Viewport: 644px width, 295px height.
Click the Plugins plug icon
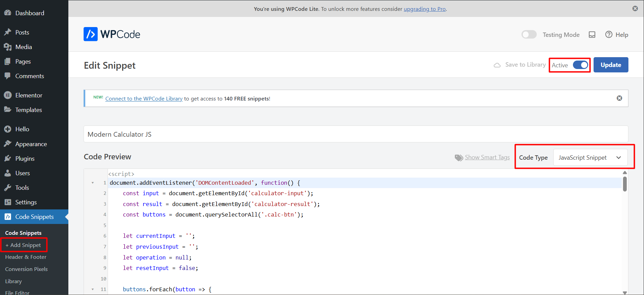[x=8, y=158]
